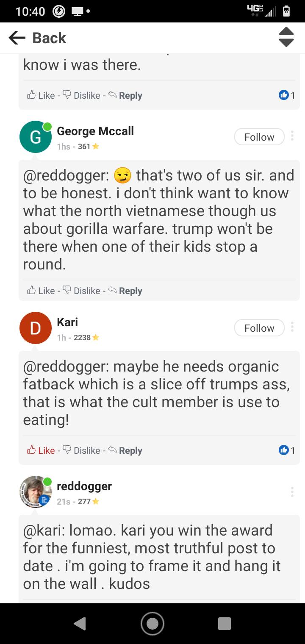Open three-dot menu on reddogger's comment
Viewport: 305px width, 644px height.
[x=292, y=492]
